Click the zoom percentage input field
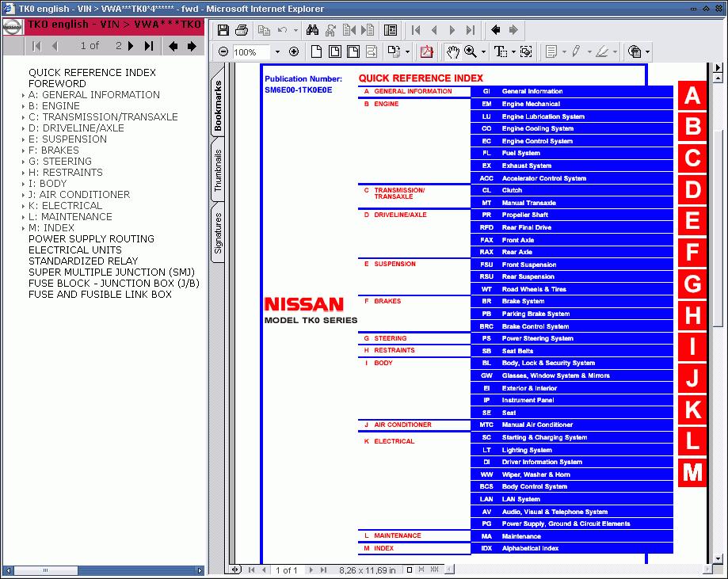Screen dimensions: 728x579 [250, 52]
